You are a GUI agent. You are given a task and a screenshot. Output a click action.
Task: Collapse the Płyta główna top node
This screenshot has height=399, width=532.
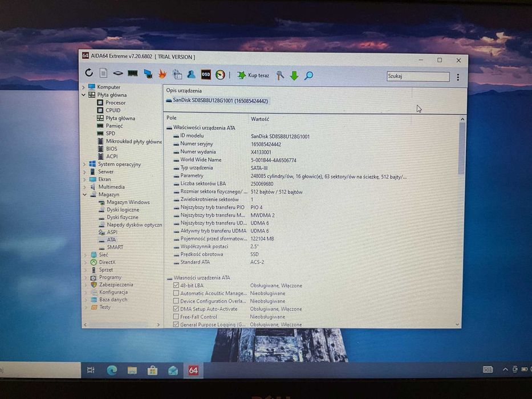tap(83, 95)
